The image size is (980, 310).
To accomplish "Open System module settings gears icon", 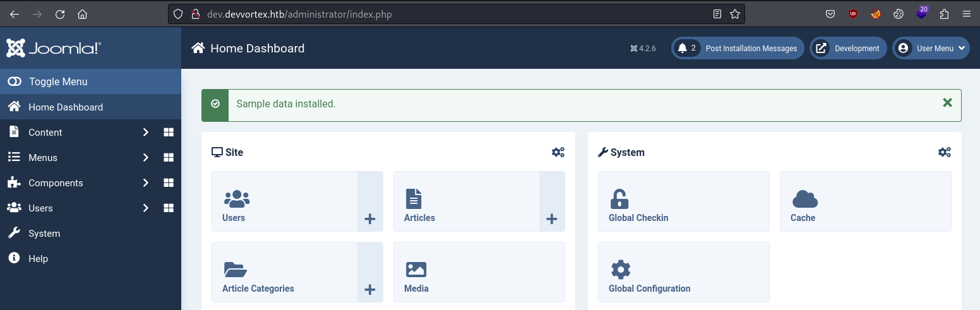I will (x=945, y=152).
